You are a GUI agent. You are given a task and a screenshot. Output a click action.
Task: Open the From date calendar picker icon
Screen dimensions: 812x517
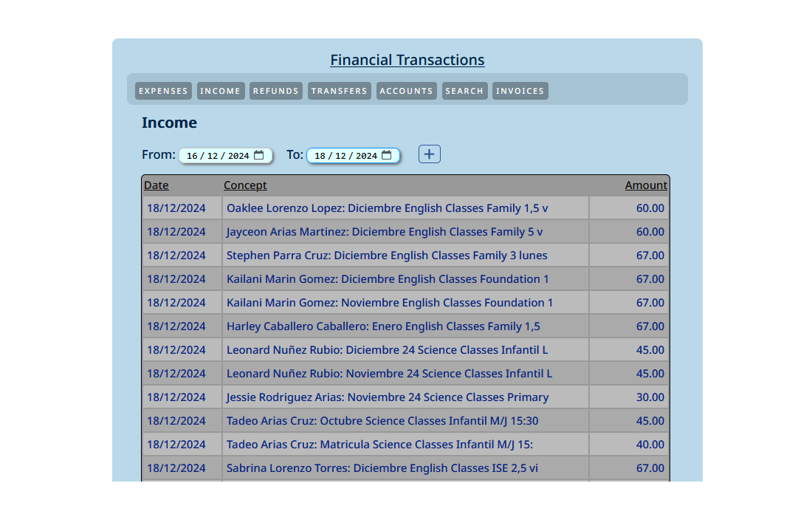259,155
